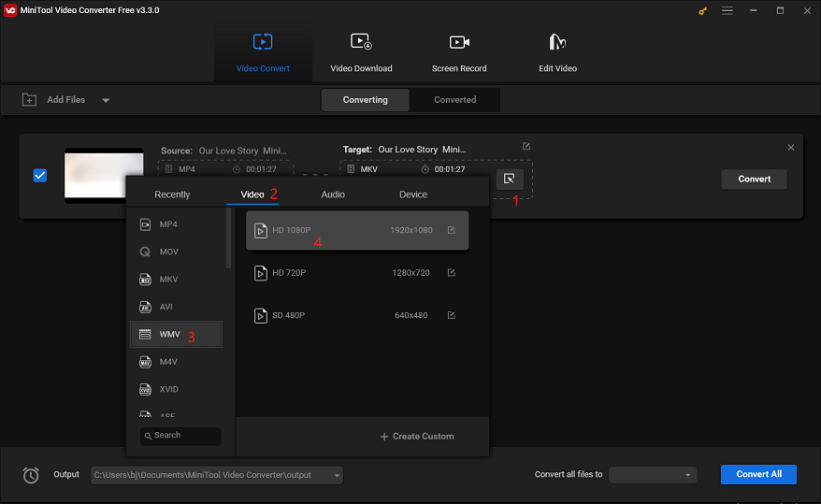Click the Target file name text
Image resolution: width=821 pixels, height=504 pixels.
click(x=422, y=150)
